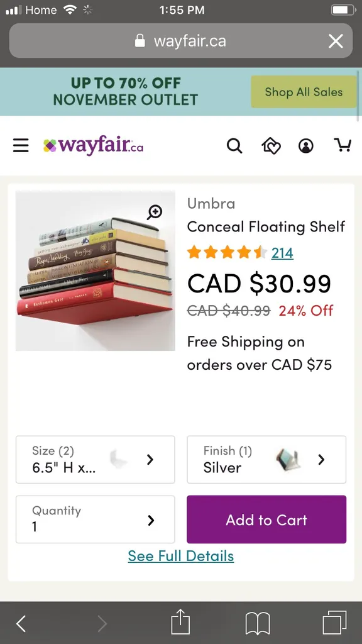The width and height of the screenshot is (362, 644).
Task: Clear the wayfair.ca address bar
Action: pyautogui.click(x=336, y=41)
